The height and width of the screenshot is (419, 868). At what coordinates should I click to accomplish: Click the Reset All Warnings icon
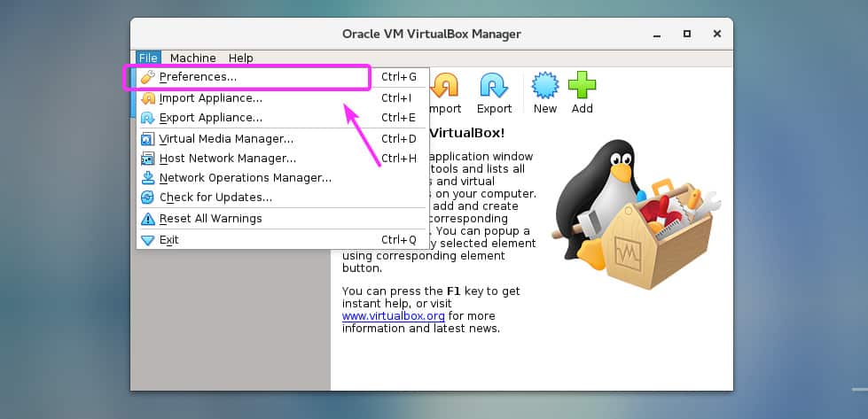[x=148, y=219]
